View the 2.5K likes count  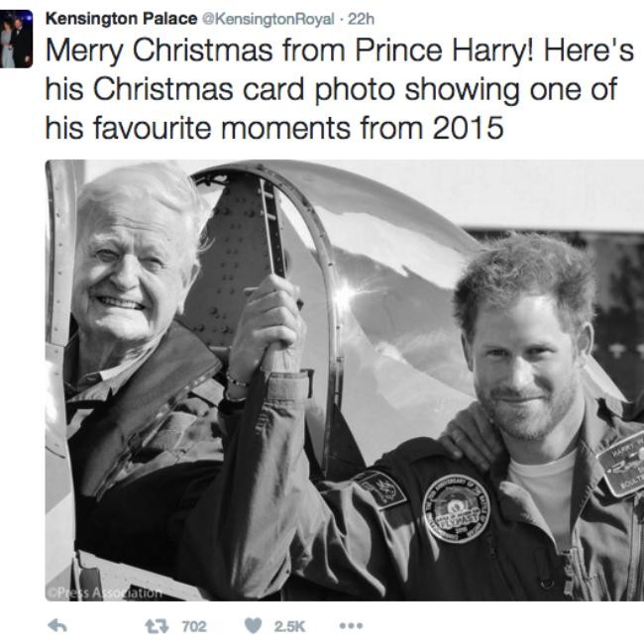click(x=289, y=625)
